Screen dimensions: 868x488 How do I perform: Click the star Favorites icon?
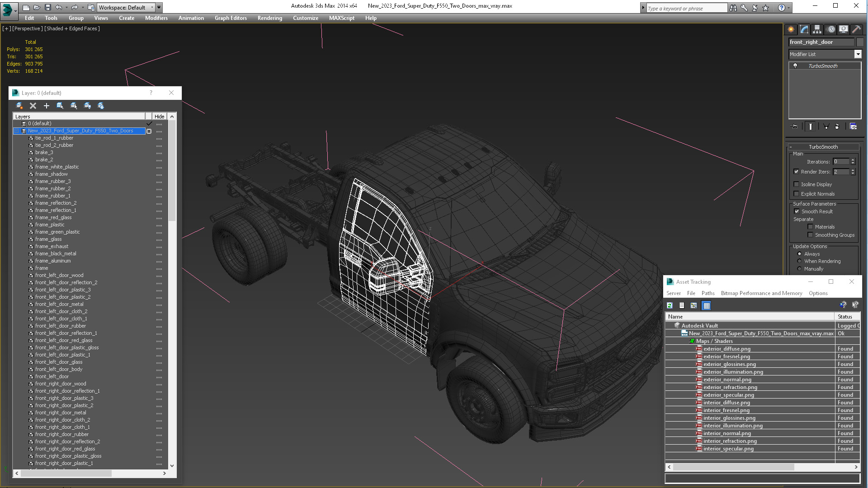(765, 8)
